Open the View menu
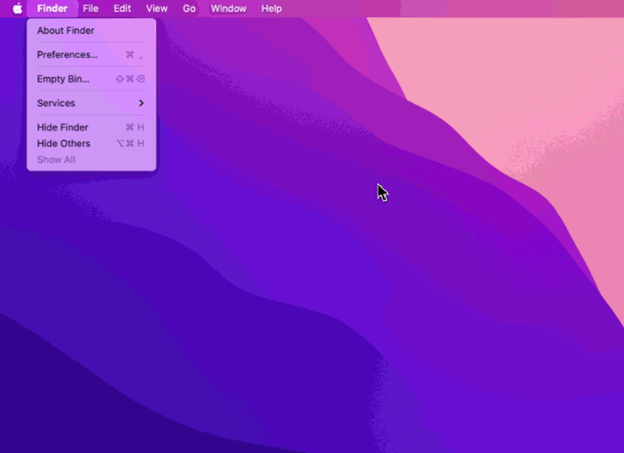624x453 pixels. pyautogui.click(x=157, y=8)
